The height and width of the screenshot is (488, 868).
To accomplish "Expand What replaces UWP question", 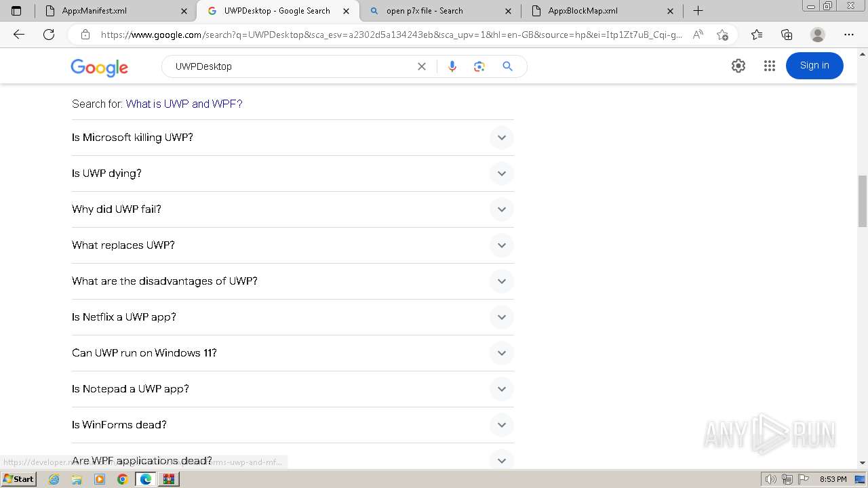I will [293, 245].
